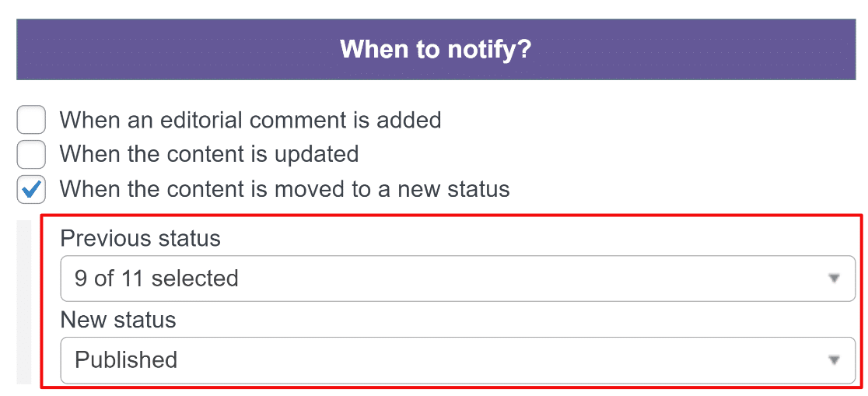Enable the editorial comment added checkbox
868x396 pixels.
[x=31, y=121]
